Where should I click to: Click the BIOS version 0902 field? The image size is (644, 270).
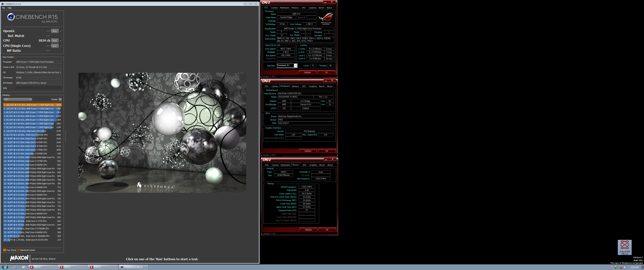pos(305,120)
